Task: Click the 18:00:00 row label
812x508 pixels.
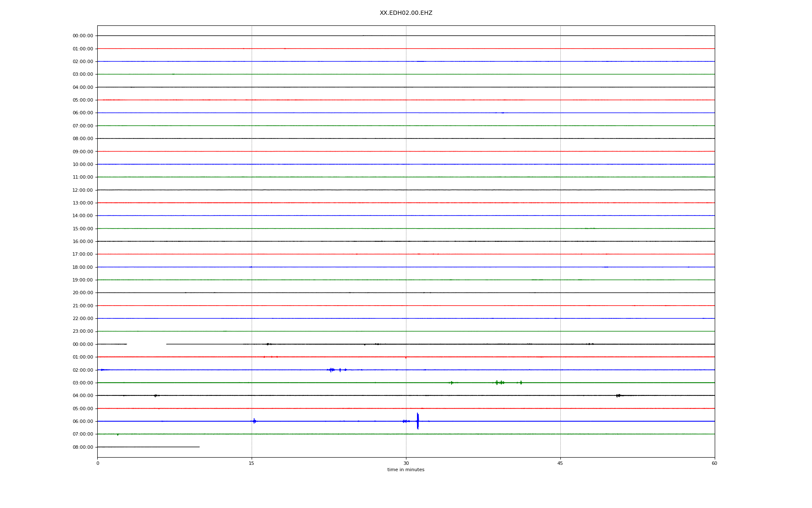Action: pyautogui.click(x=82, y=267)
